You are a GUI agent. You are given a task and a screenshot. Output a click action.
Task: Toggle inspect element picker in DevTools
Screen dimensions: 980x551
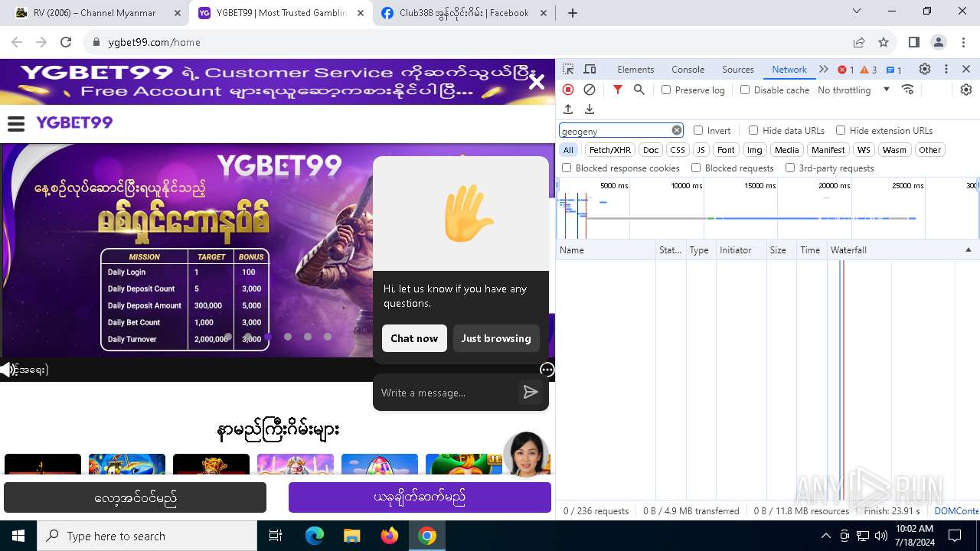(568, 69)
